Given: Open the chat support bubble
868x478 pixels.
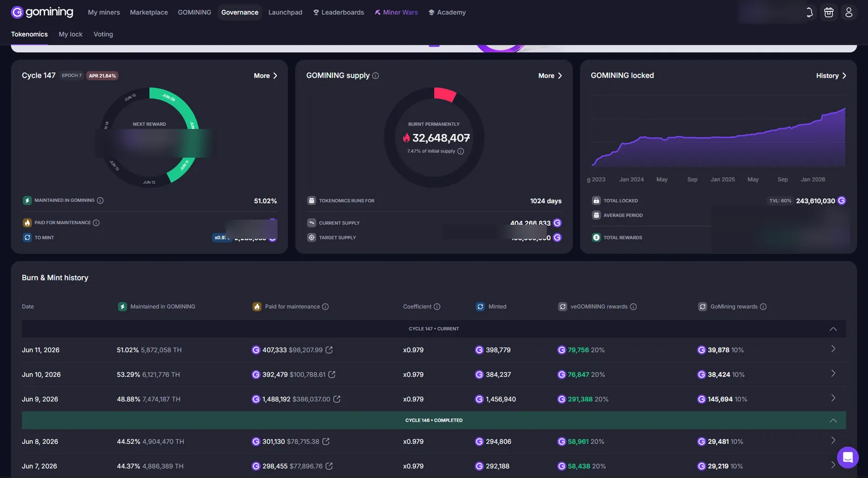Looking at the screenshot, I should pos(847,457).
